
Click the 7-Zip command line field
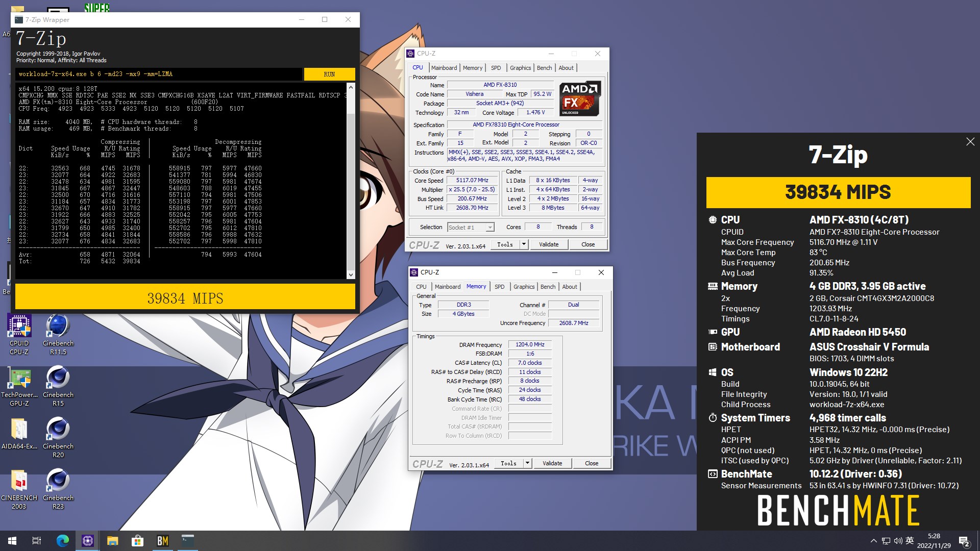[x=159, y=74]
